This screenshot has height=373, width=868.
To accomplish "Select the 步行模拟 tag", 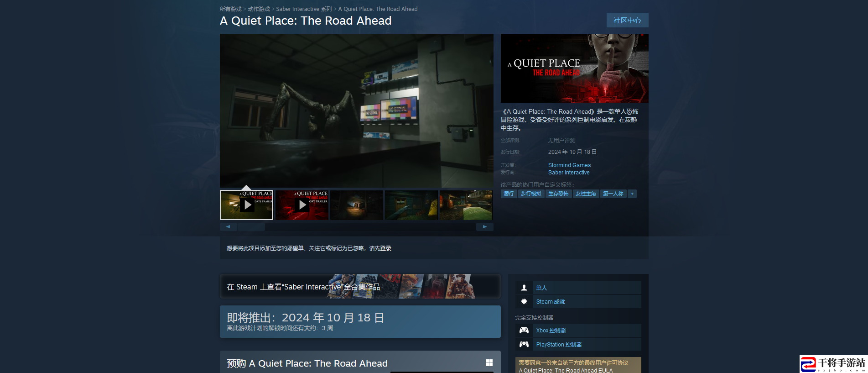I will coord(531,194).
